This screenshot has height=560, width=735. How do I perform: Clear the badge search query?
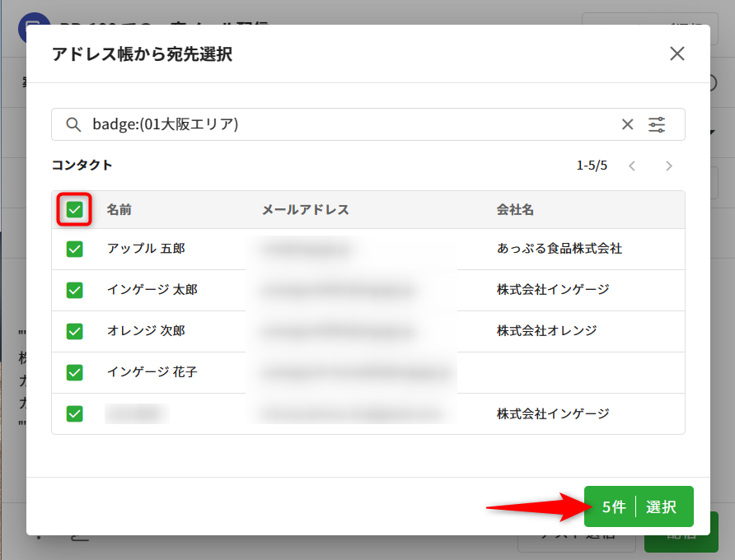point(627,124)
